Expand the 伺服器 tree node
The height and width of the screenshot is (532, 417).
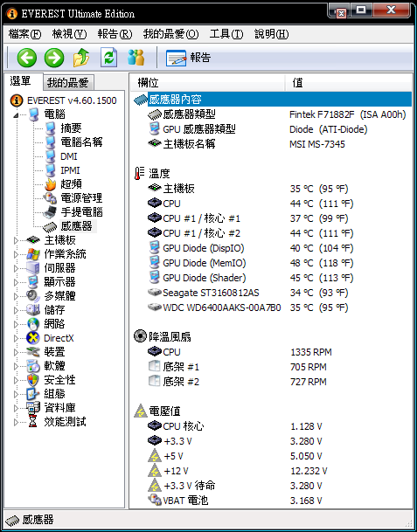click(x=16, y=268)
